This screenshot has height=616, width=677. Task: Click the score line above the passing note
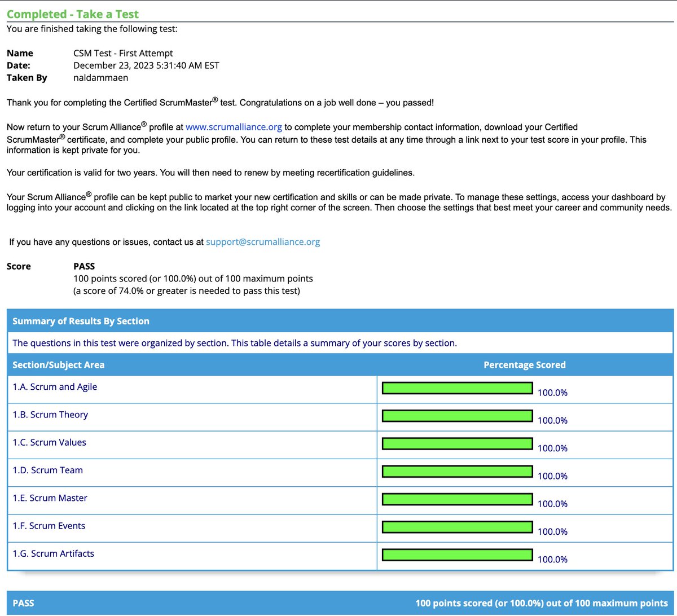[193, 279]
